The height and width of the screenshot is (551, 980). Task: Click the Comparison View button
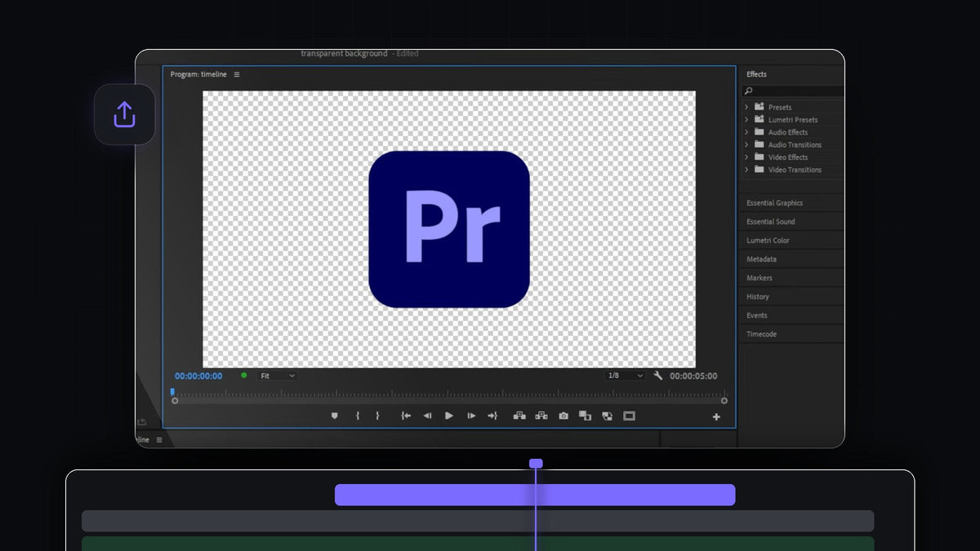point(585,415)
